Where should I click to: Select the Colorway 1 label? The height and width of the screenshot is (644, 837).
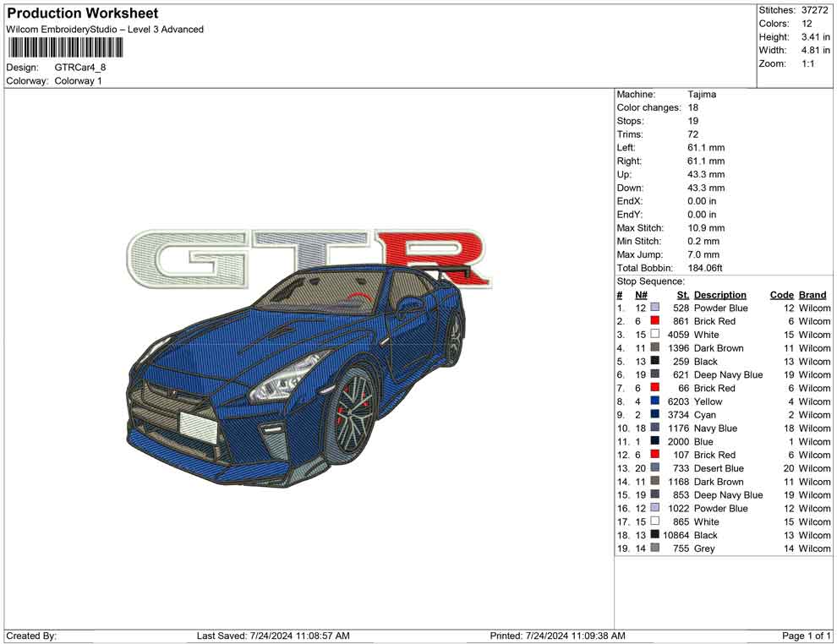click(x=79, y=81)
